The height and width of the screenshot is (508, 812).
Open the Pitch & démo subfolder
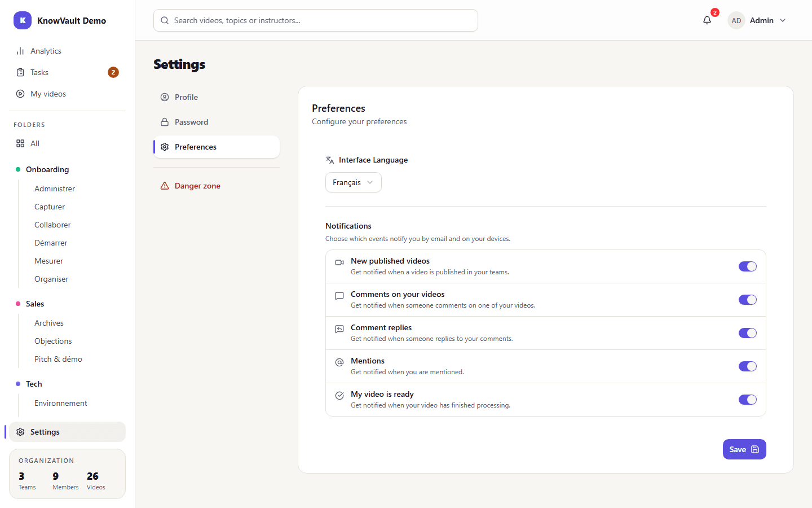pos(58,359)
